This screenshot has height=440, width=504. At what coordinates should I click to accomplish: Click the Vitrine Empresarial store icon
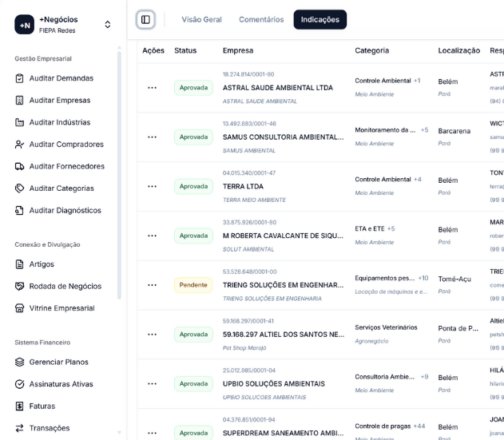pyautogui.click(x=20, y=308)
